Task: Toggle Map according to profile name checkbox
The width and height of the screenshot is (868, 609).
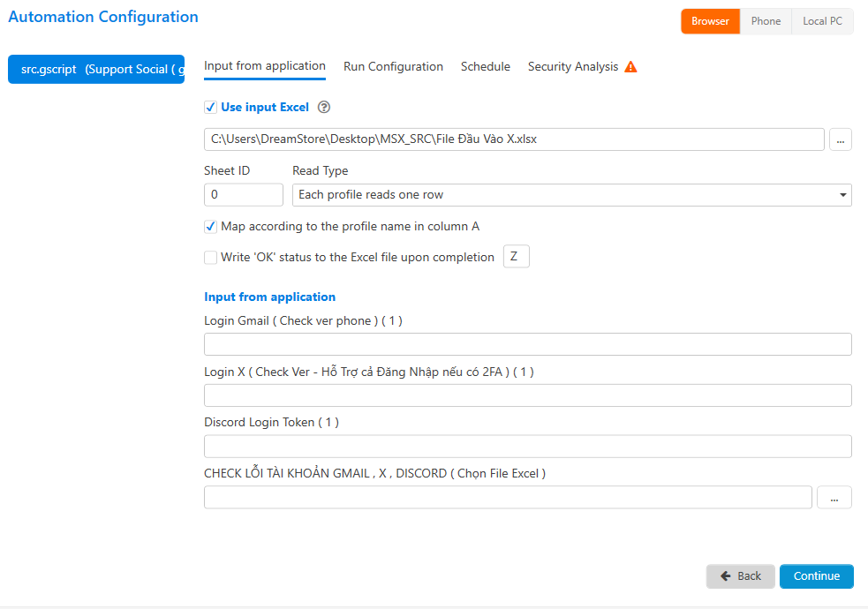Action: (x=210, y=227)
